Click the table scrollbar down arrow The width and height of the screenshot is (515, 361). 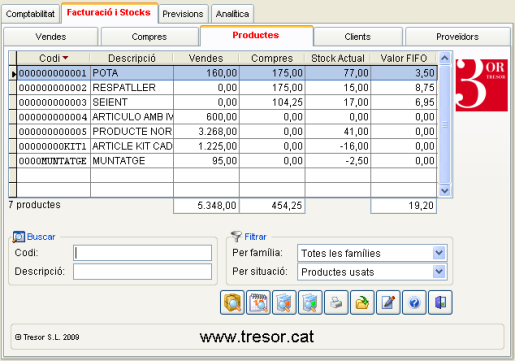[445, 191]
